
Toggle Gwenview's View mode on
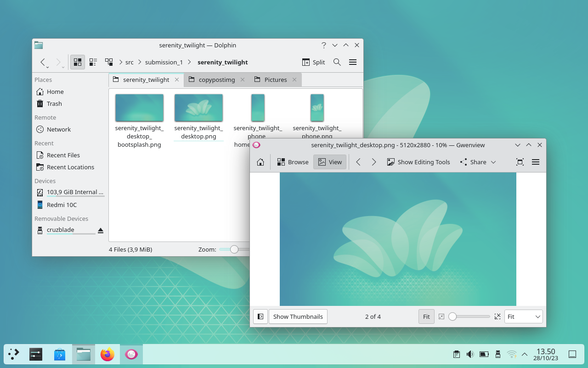click(x=329, y=162)
